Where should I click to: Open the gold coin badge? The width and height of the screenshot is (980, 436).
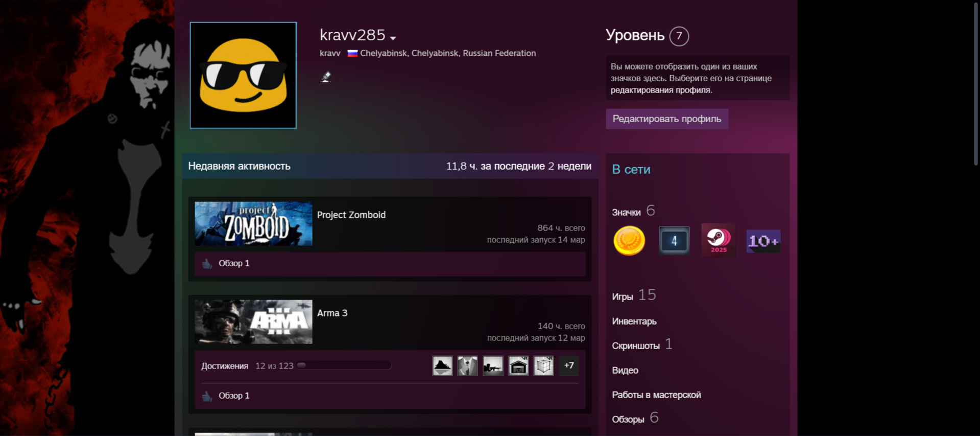click(629, 240)
